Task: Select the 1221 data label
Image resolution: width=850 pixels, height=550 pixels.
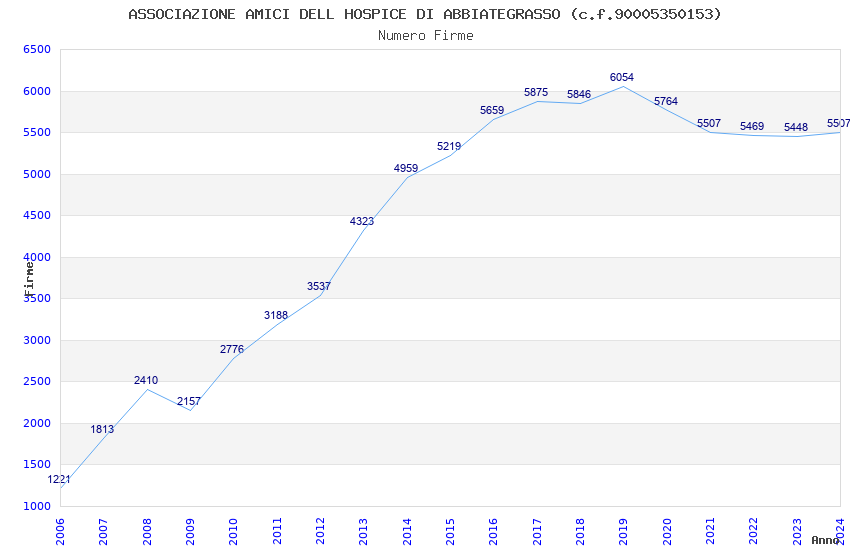Action: [x=59, y=480]
